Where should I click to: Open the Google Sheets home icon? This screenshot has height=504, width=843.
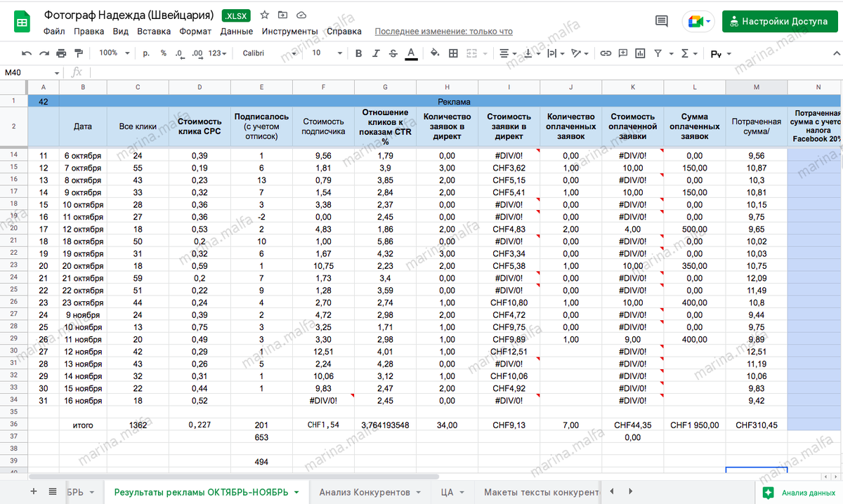pos(22,22)
